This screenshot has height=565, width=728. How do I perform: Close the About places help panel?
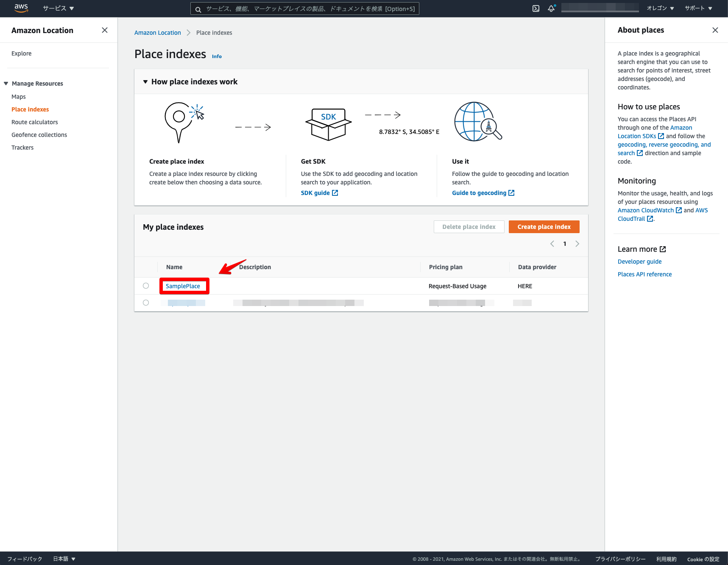(715, 30)
